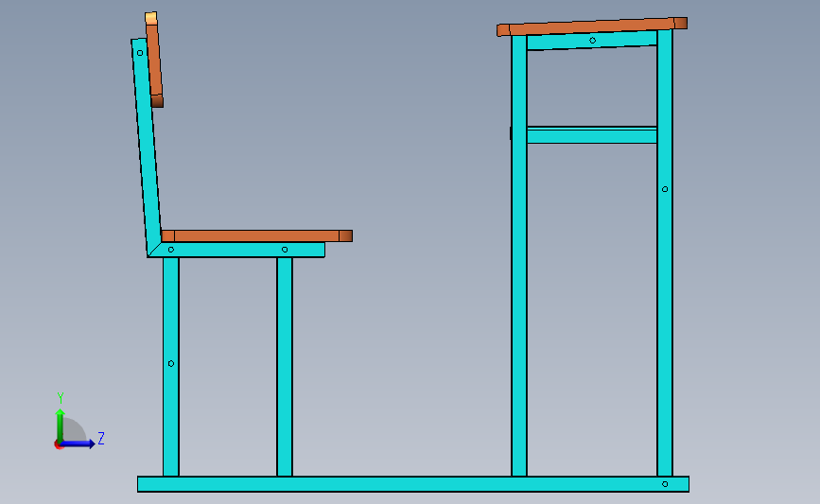
Task: Select the desk's leg nearest the chair
Action: click(519, 255)
